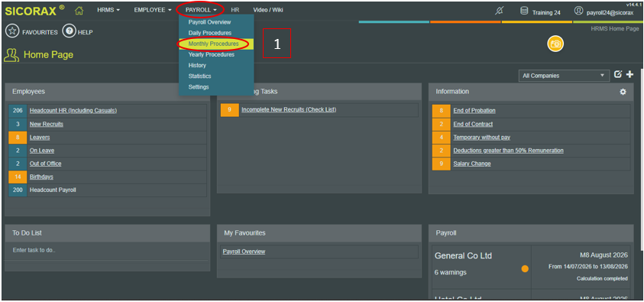This screenshot has width=644, height=302.
Task: Open Deductions greater than 50% Remuneration
Action: click(x=509, y=151)
